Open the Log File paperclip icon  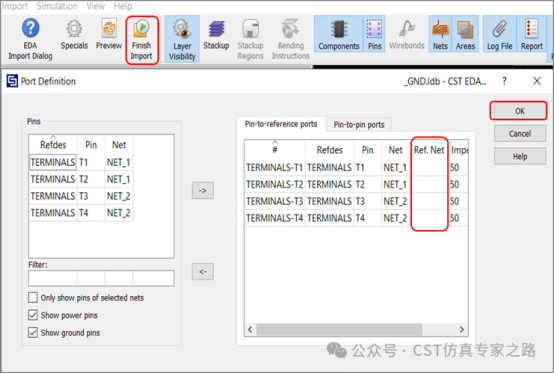tap(499, 29)
